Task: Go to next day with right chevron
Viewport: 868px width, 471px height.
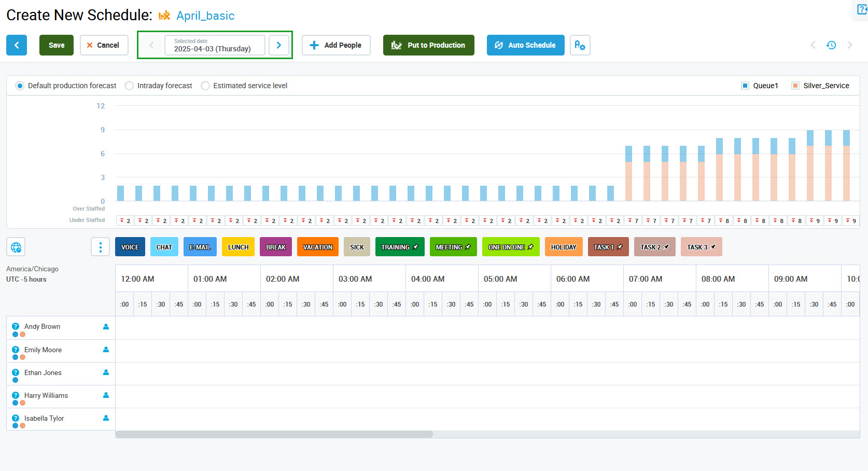Action: [x=279, y=45]
